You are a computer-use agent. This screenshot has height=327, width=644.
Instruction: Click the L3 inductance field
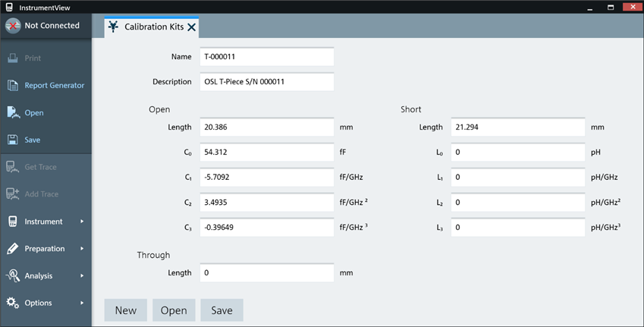[518, 228]
